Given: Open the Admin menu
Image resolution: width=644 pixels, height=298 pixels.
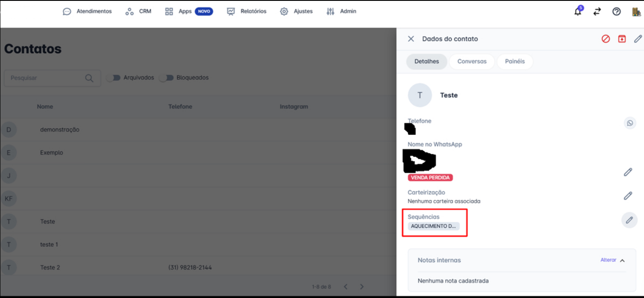Looking at the screenshot, I should (x=341, y=12).
